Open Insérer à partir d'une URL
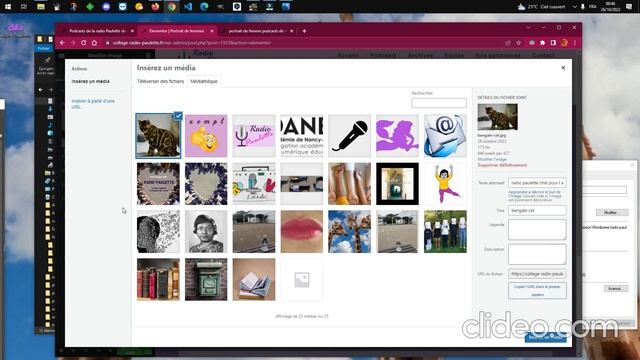Image resolution: width=640 pixels, height=360 pixels. click(93, 104)
